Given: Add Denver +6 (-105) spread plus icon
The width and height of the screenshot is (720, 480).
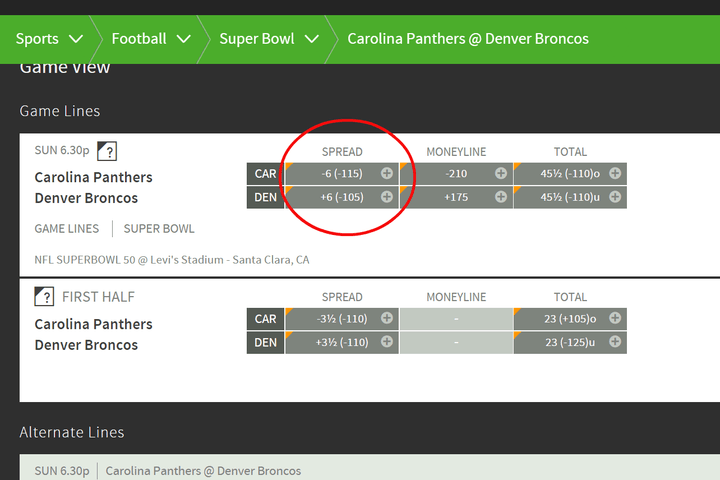Looking at the screenshot, I should 387,197.
